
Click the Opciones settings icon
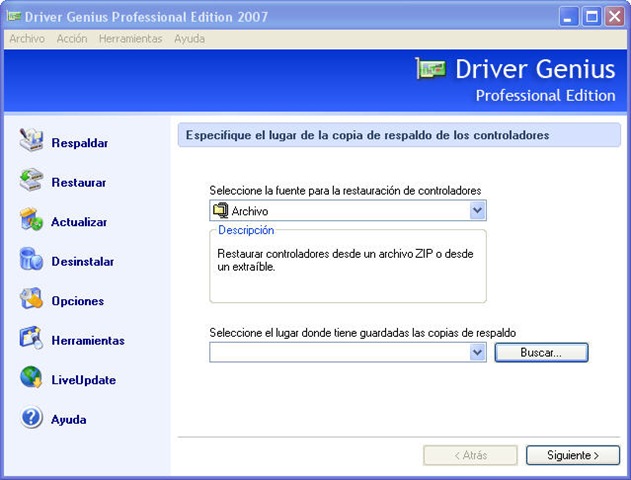31,298
